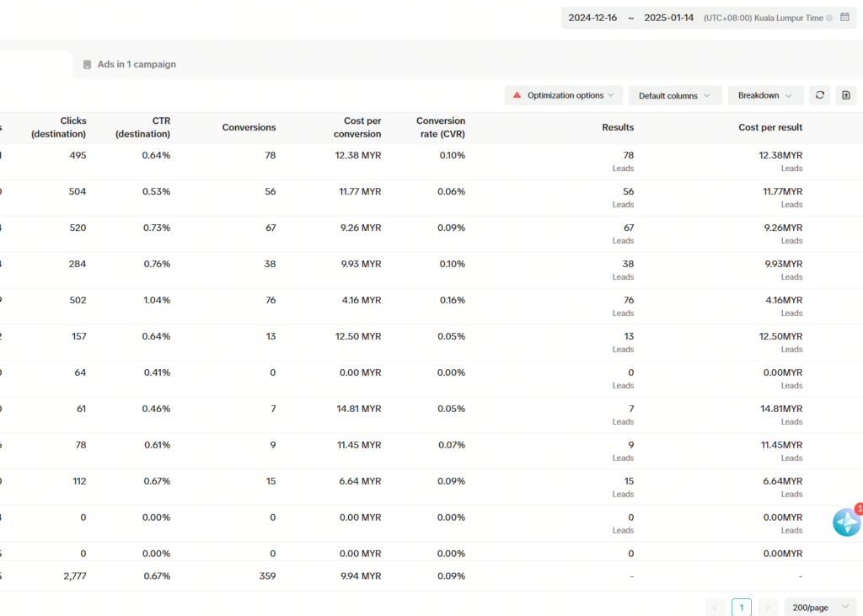Click the start date 2024-12-16

click(593, 18)
